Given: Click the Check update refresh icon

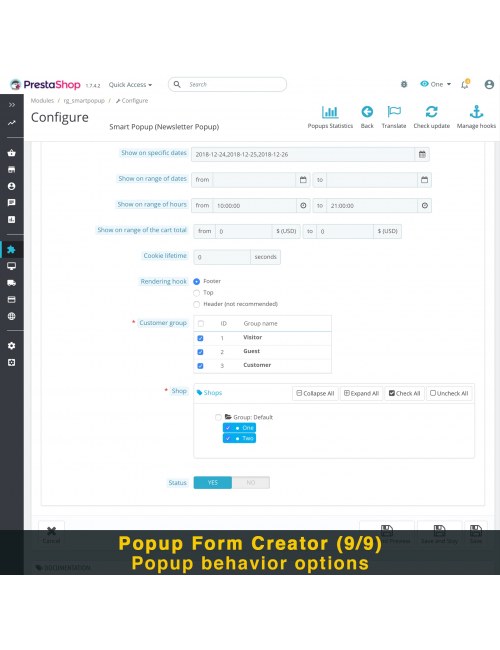Looking at the screenshot, I should point(431,112).
